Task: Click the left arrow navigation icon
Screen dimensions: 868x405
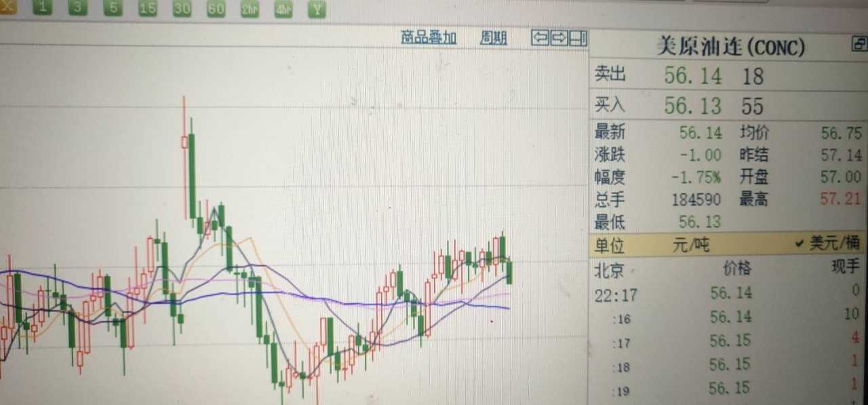Action: (540, 38)
